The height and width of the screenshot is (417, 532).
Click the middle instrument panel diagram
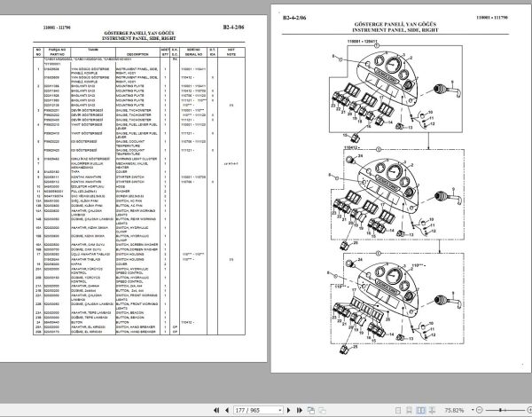[397, 199]
